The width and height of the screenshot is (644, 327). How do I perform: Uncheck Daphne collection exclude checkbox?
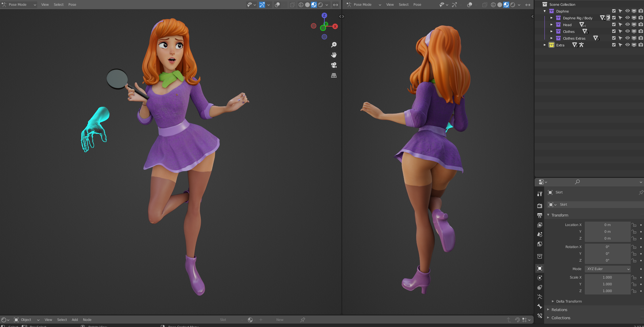pyautogui.click(x=614, y=11)
